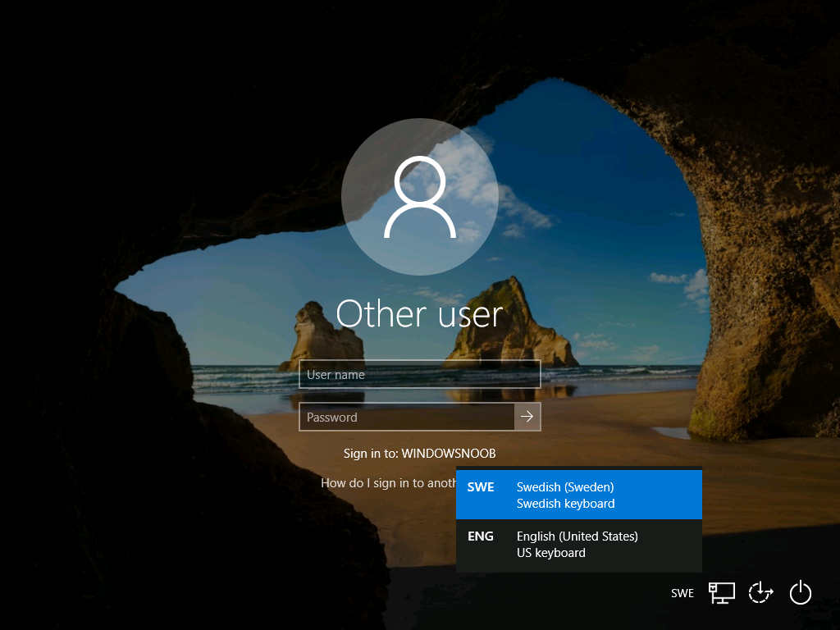Click the "Other user" account heading
The width and height of the screenshot is (840, 630).
point(419,314)
